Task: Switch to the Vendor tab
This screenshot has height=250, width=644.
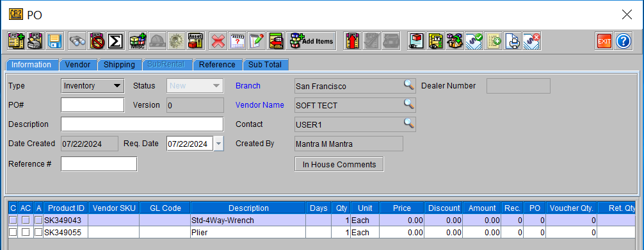Action: pyautogui.click(x=78, y=65)
